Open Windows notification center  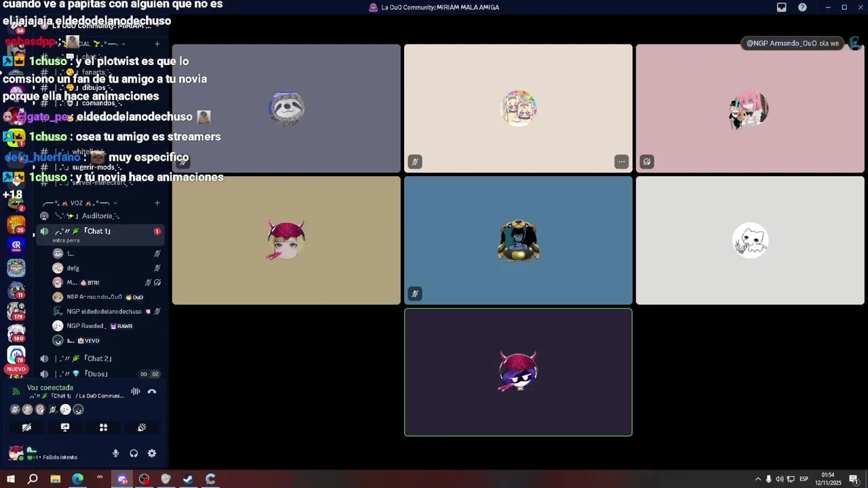click(x=853, y=479)
